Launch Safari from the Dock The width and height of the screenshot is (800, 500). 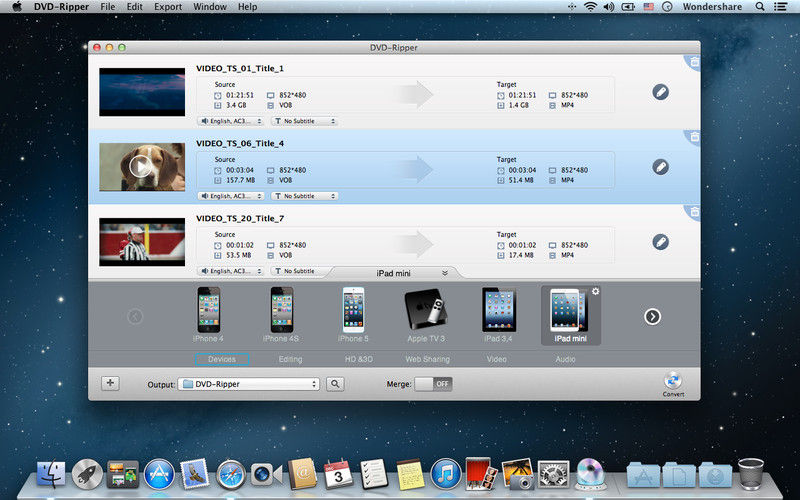[231, 474]
